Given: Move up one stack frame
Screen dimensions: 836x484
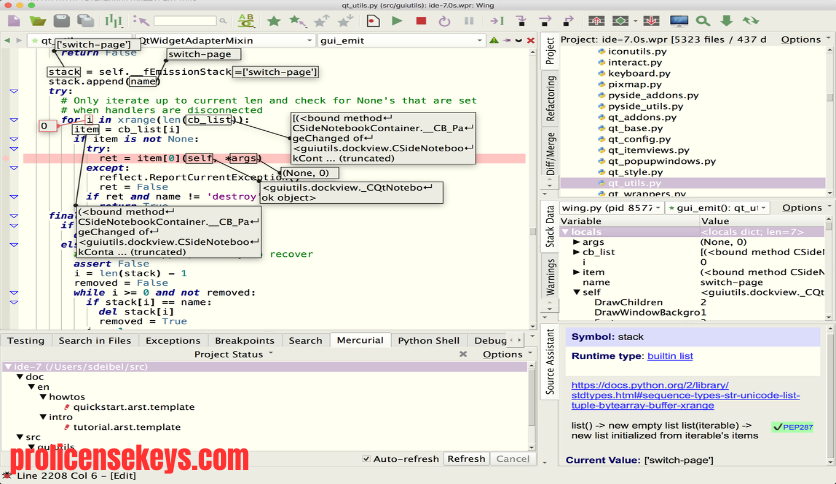Looking at the screenshot, I should coord(596,21).
